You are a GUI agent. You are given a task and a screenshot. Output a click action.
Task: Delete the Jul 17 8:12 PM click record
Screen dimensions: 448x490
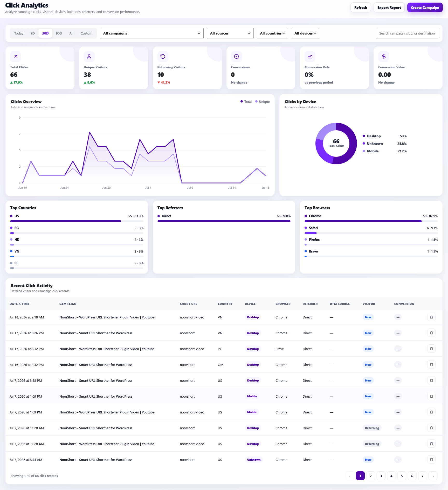(x=431, y=349)
